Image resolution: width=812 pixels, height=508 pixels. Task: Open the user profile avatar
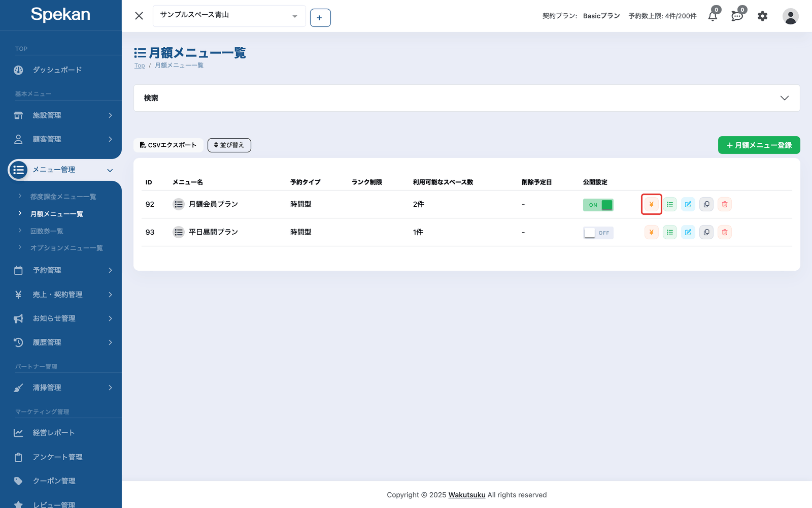coord(791,16)
